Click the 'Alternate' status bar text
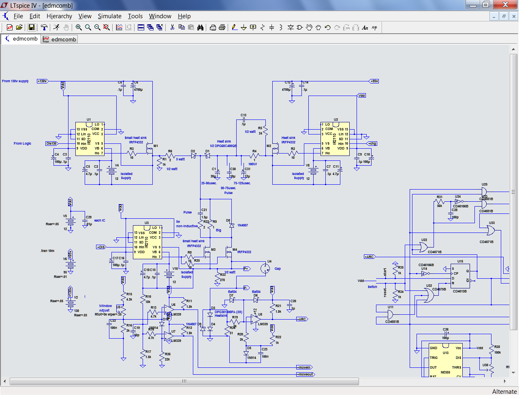 tap(504, 392)
